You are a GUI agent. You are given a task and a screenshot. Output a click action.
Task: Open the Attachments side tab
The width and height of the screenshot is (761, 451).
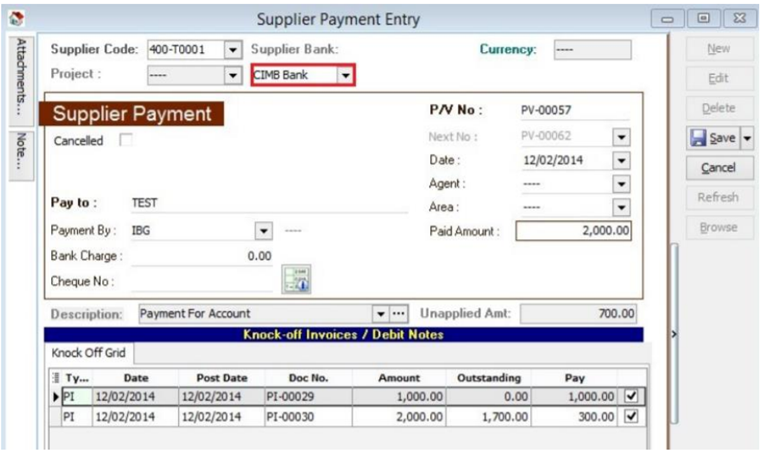point(22,77)
